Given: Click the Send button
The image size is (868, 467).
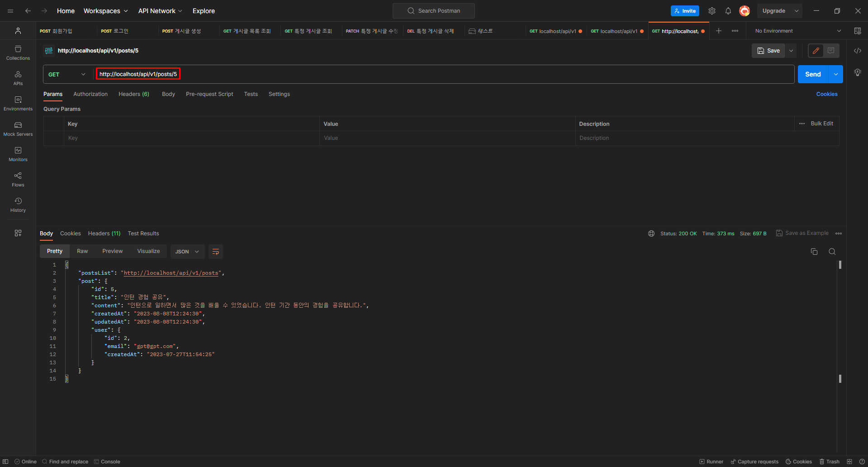Looking at the screenshot, I should 812,74.
